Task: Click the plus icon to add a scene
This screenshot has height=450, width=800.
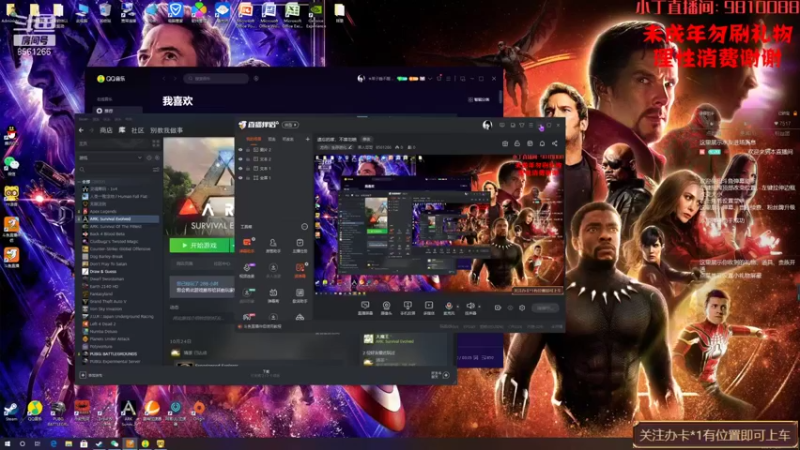Action: [x=307, y=139]
